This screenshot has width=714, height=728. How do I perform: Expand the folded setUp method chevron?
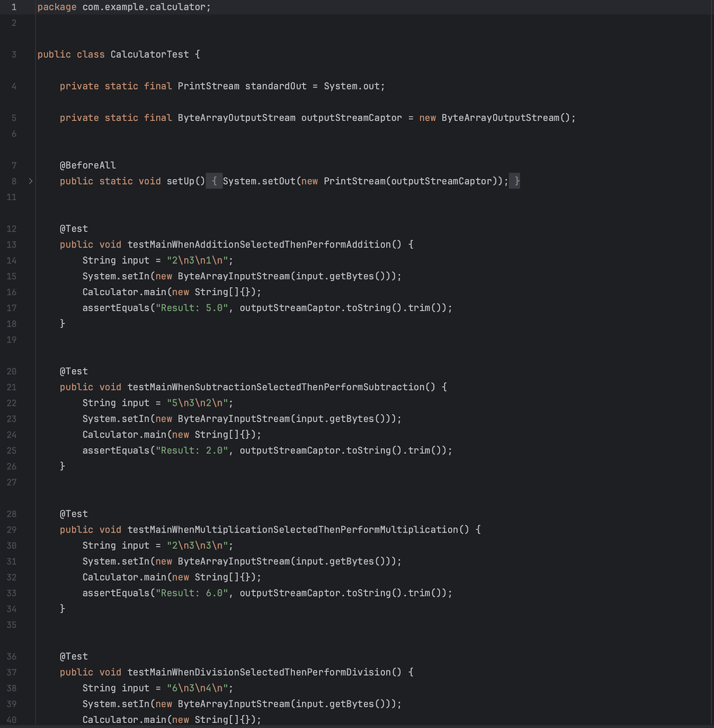[30, 181]
